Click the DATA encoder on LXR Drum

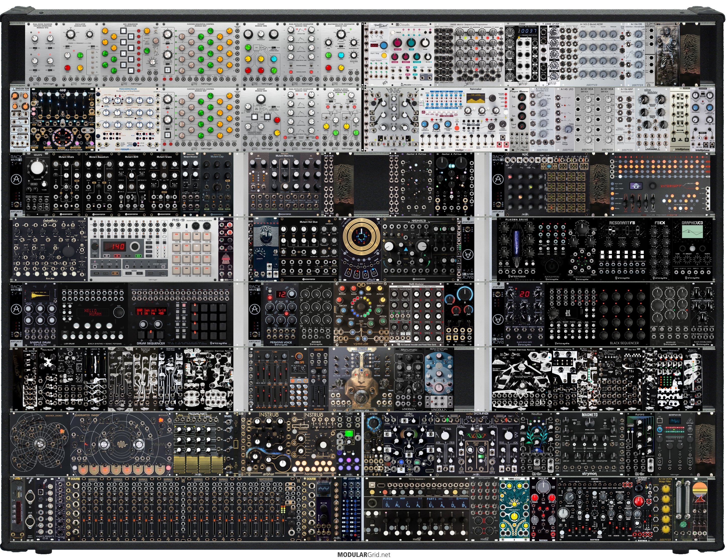pyautogui.click(x=119, y=312)
